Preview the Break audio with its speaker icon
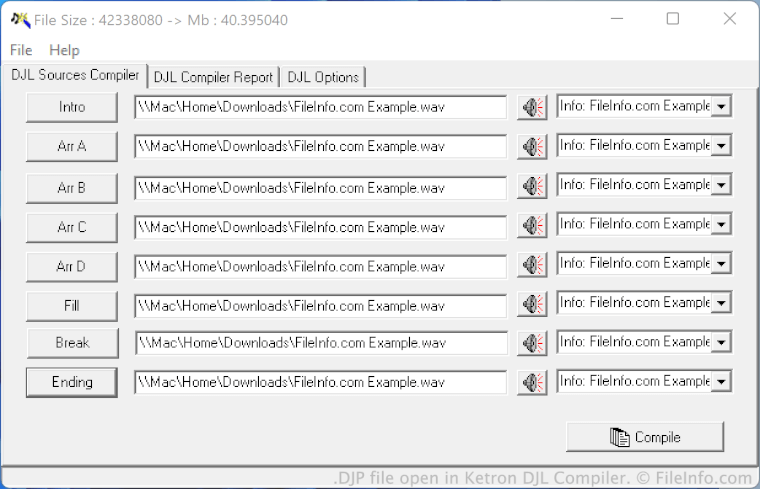 (532, 343)
